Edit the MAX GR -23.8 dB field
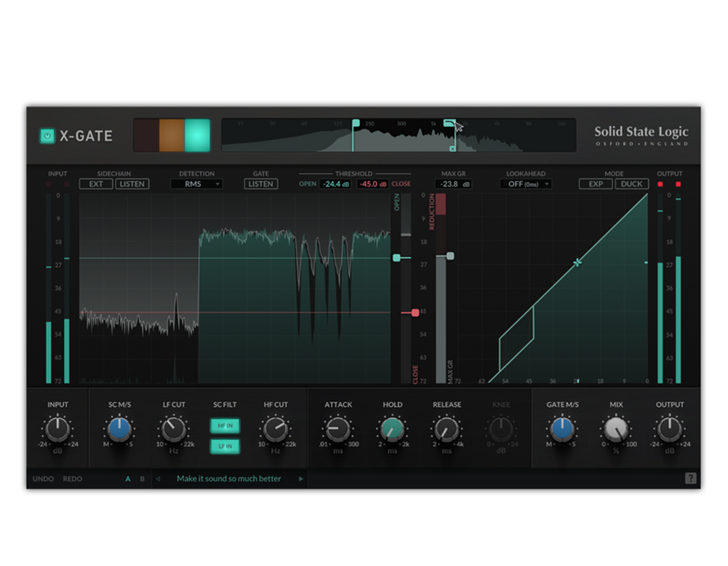Viewport: 728px width, 566px height. (454, 184)
